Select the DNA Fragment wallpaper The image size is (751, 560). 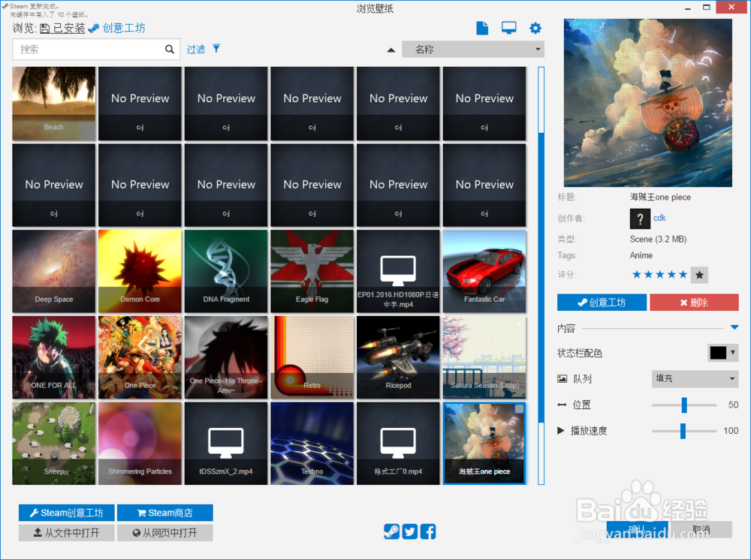coord(226,271)
